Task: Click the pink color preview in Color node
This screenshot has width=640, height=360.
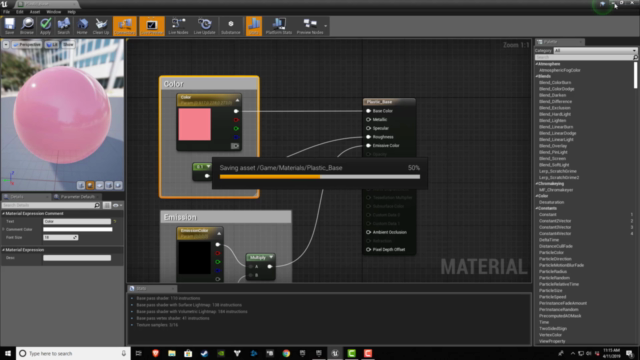Action: [194, 124]
